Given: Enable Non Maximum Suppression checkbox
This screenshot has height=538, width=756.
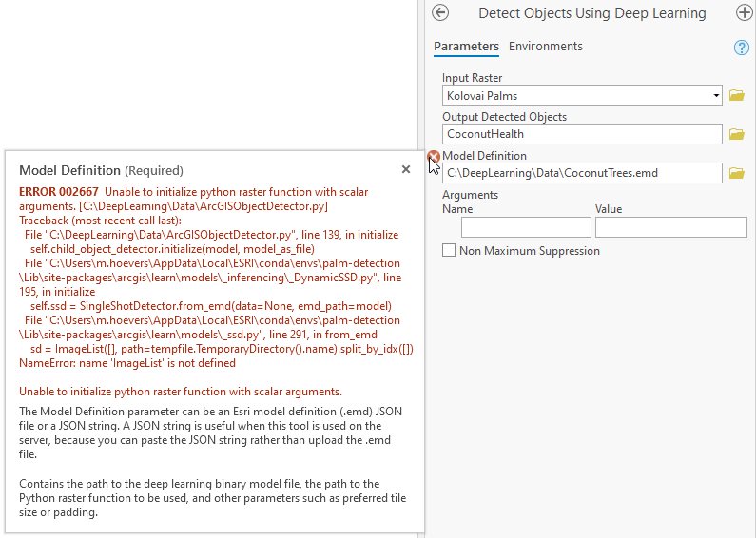Looking at the screenshot, I should (x=449, y=250).
